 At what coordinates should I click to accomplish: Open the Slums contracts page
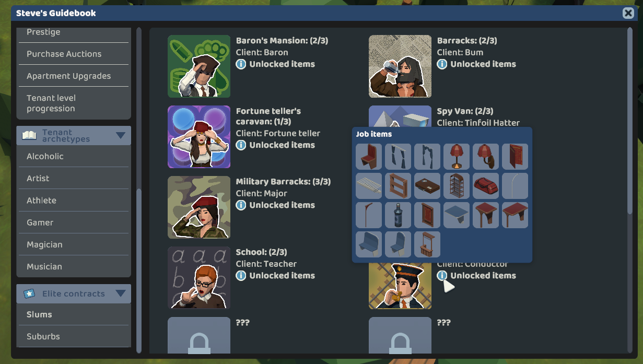point(74,314)
